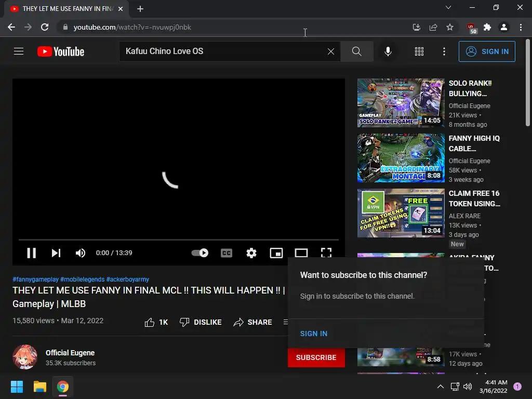Image resolution: width=532 pixels, height=399 pixels.
Task: Open the taskbar volume icon
Action: (x=468, y=387)
